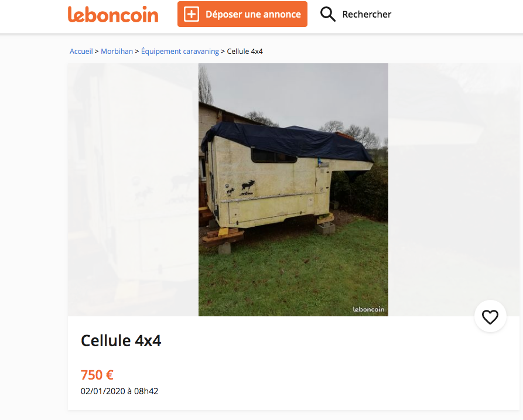Go to Accueil breadcrumb link
This screenshot has height=420, width=523.
pos(81,52)
